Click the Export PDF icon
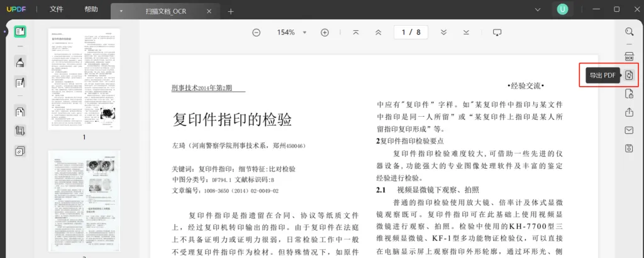 [x=629, y=75]
